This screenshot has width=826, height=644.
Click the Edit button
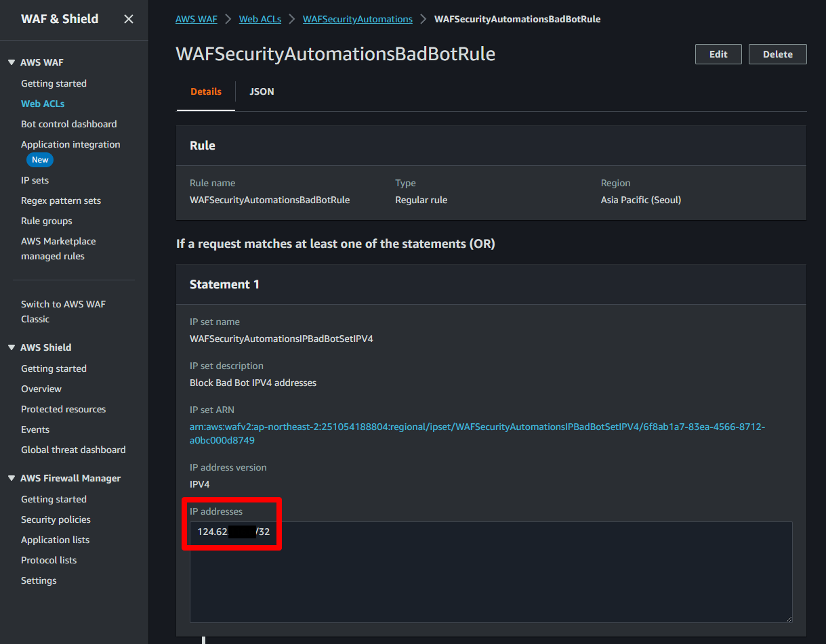pos(718,54)
